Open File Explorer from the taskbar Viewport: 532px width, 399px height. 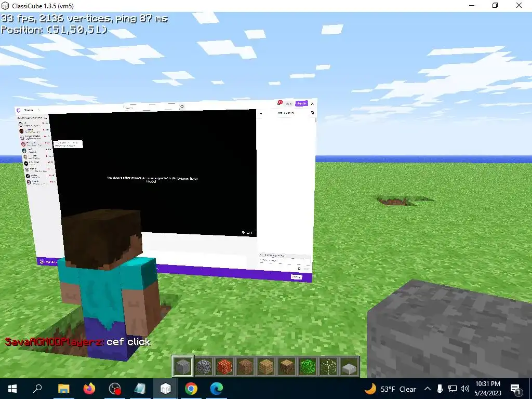tap(63, 389)
